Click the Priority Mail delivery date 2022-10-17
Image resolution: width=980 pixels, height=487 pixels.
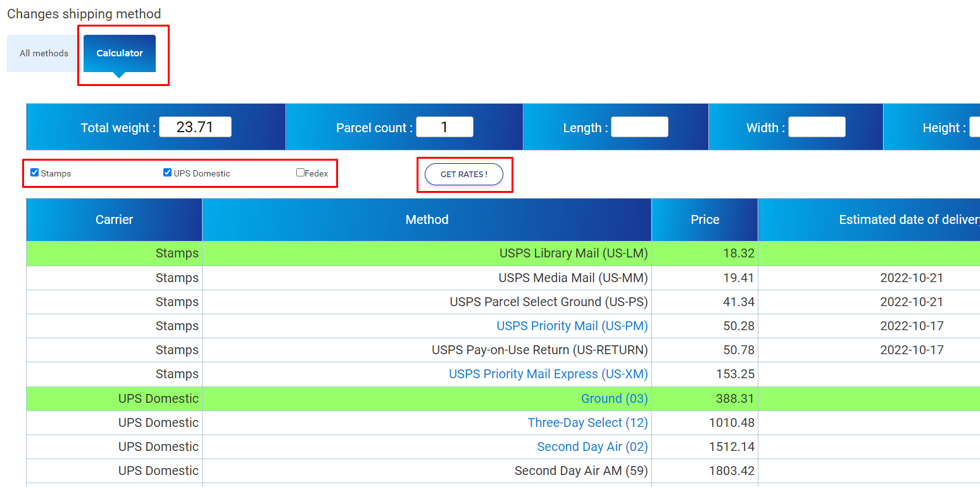(912, 326)
